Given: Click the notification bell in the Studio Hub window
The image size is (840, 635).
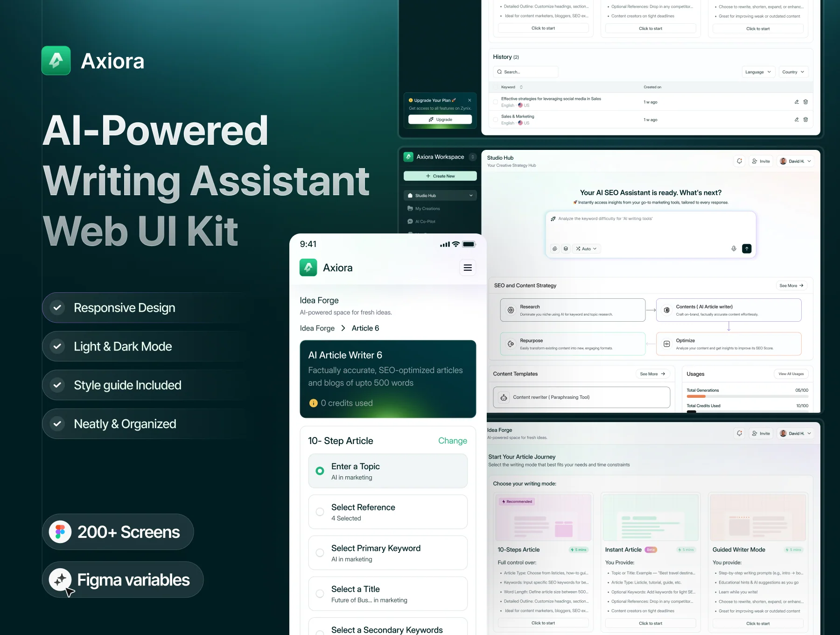Looking at the screenshot, I should point(739,161).
